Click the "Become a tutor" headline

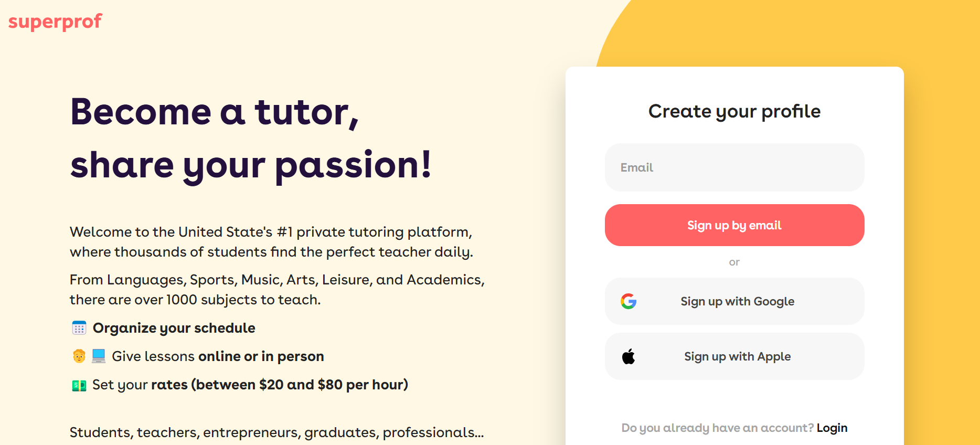pyautogui.click(x=215, y=112)
